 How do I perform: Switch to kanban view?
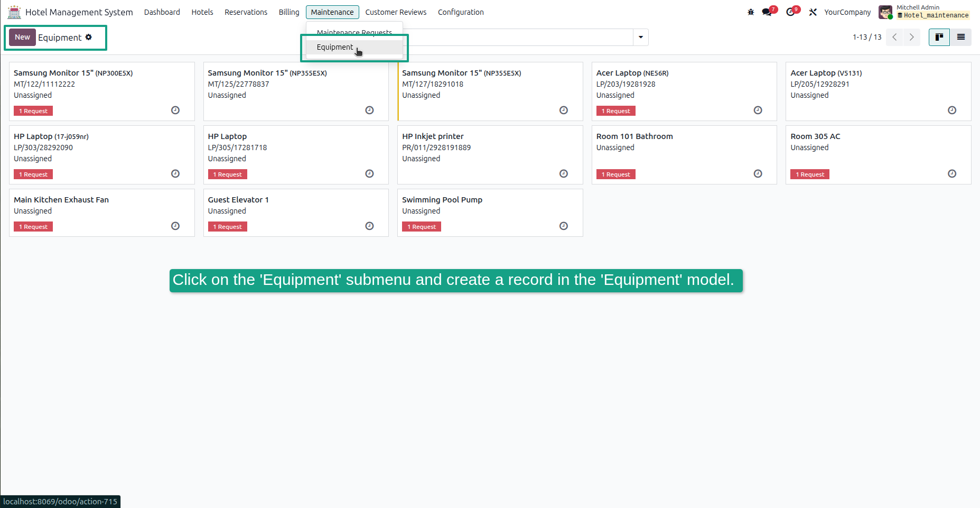(x=939, y=37)
